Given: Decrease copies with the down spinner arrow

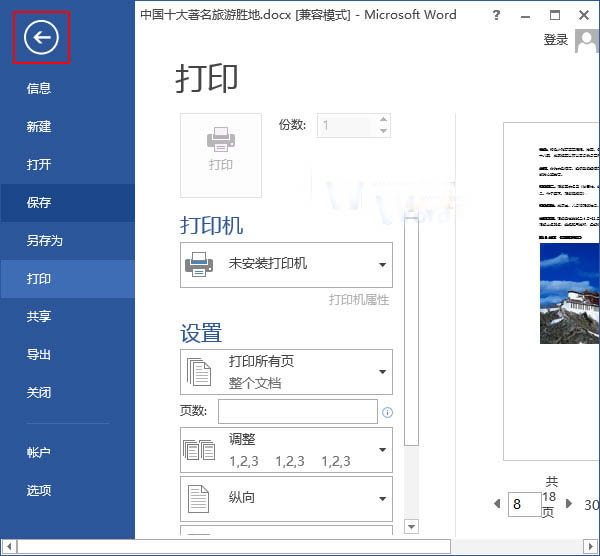Looking at the screenshot, I should [383, 131].
